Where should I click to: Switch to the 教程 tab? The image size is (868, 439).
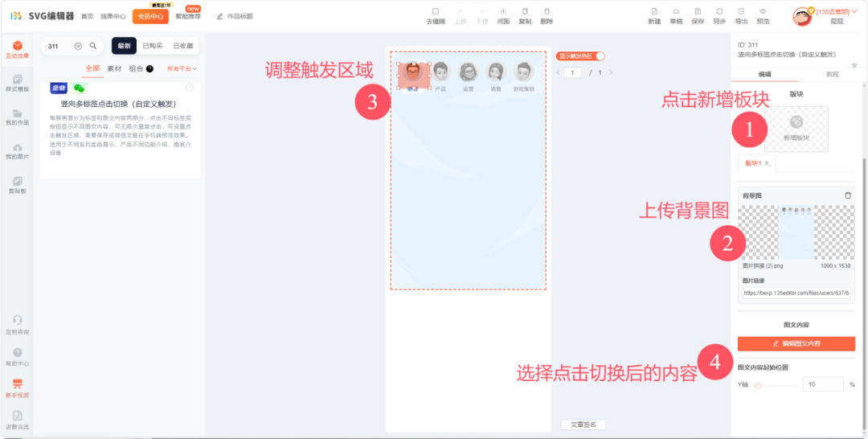point(832,74)
